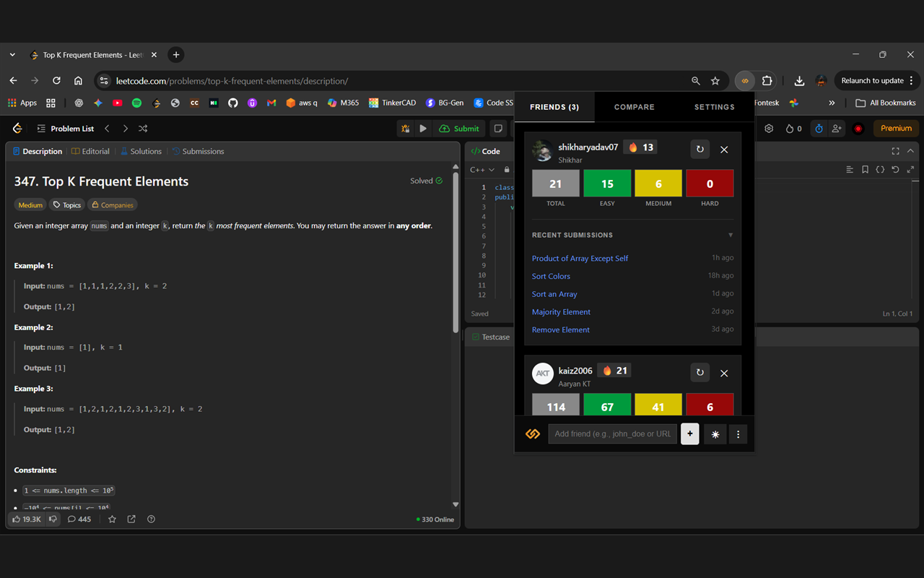The image size is (924, 578).
Task: Click the Add friend input field
Action: pyautogui.click(x=612, y=433)
